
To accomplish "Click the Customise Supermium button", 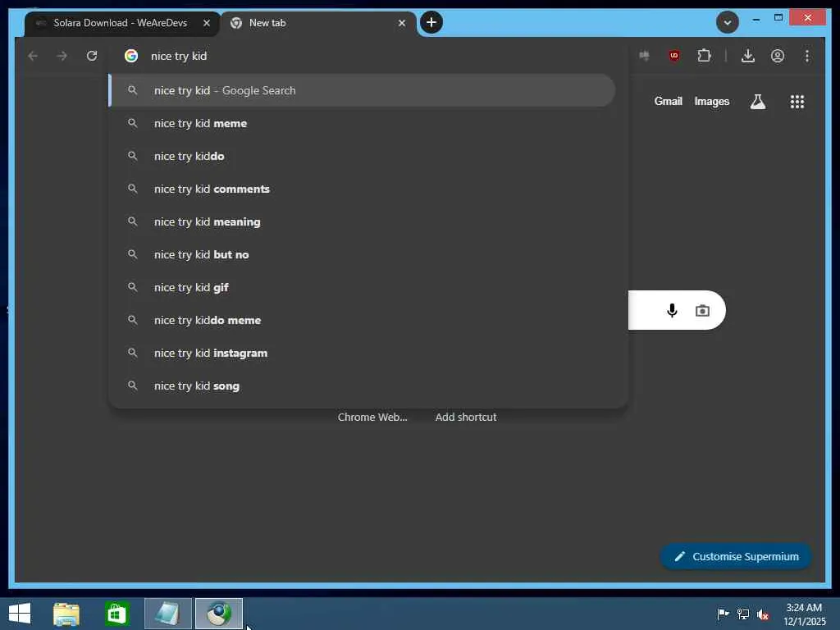I will (736, 557).
